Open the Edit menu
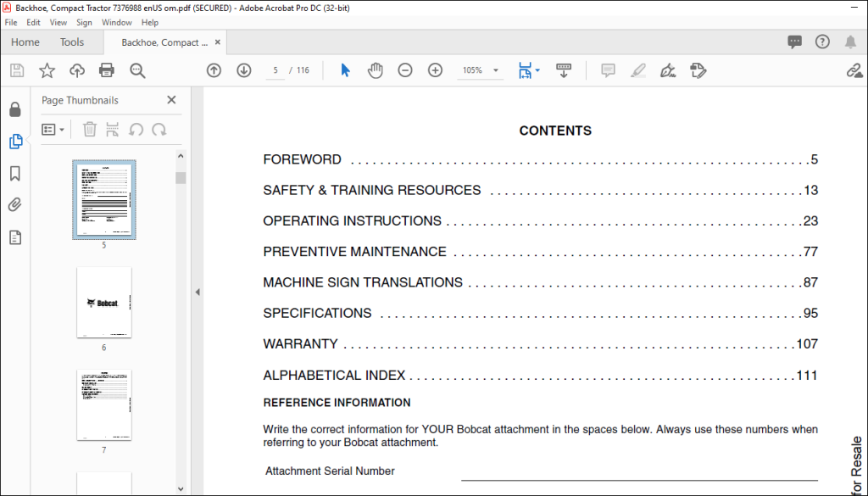Image resolution: width=868 pixels, height=496 pixels. [x=34, y=23]
